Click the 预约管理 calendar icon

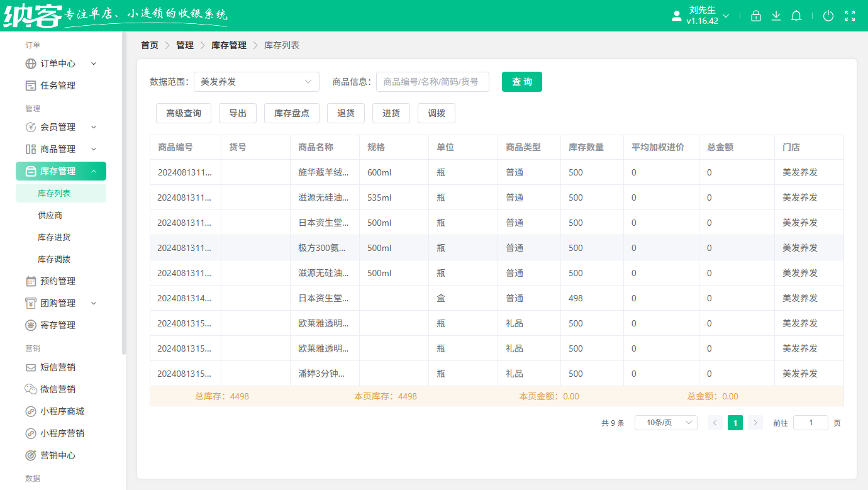tap(31, 281)
